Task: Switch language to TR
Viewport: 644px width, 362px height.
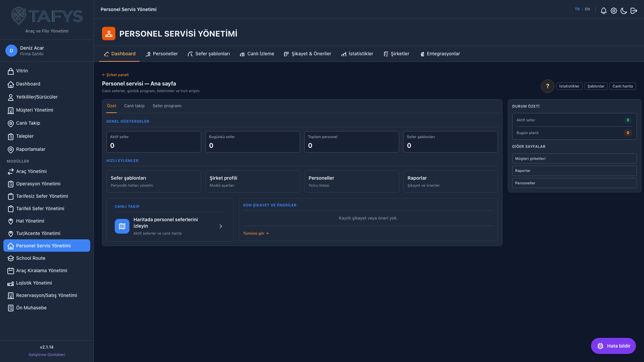Action: coord(577,9)
